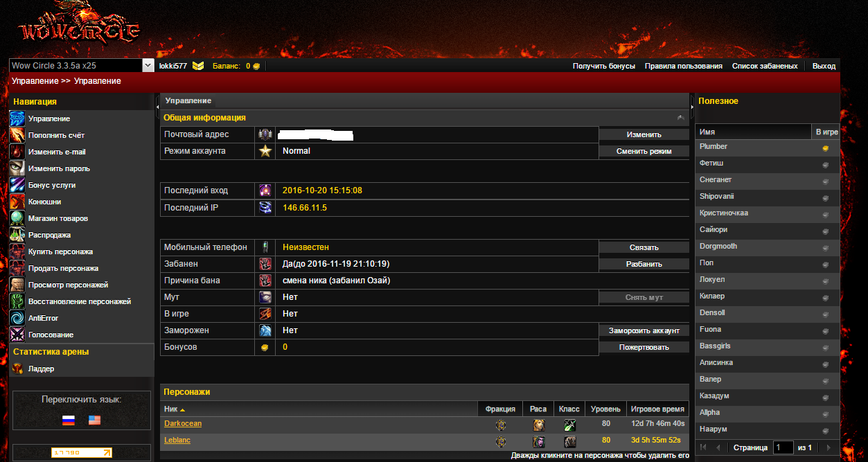Click the envelope icon next to lokki577
The height and width of the screenshot is (462, 868).
tap(198, 66)
